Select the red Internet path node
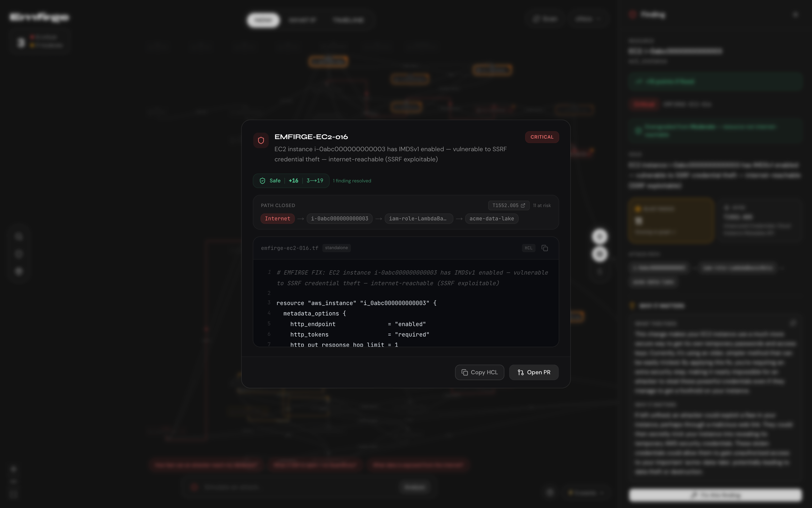The image size is (812, 508). (x=277, y=219)
